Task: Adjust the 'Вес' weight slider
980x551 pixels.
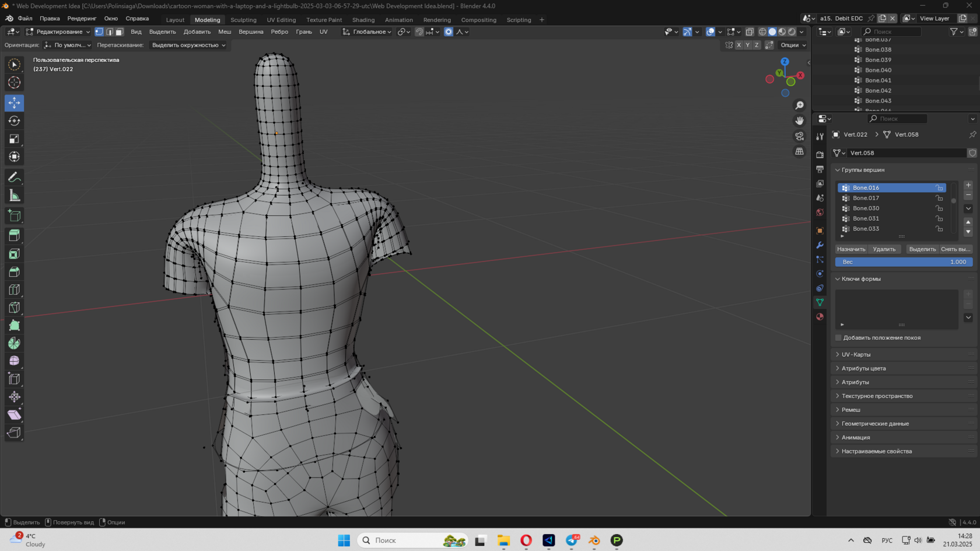Action: [x=904, y=262]
